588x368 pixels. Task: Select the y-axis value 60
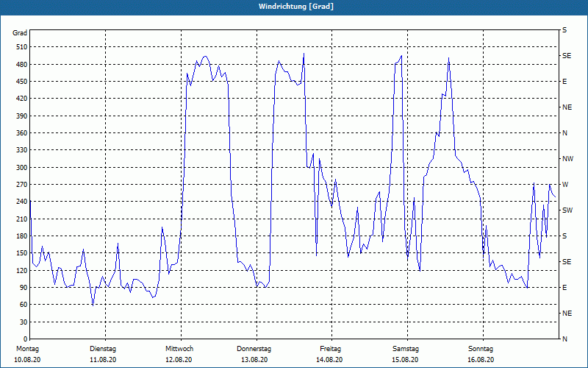coord(24,305)
